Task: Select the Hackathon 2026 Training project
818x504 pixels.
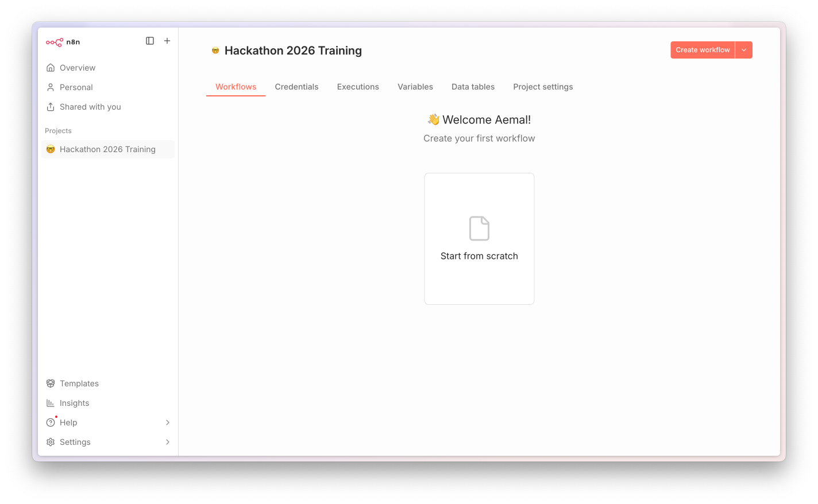Action: click(x=108, y=149)
